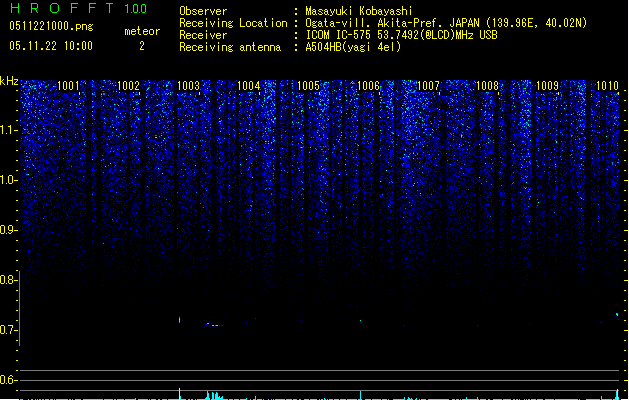The width and height of the screenshot is (629, 400).
Task: Click the 1004 time marker
Action: tap(249, 85)
